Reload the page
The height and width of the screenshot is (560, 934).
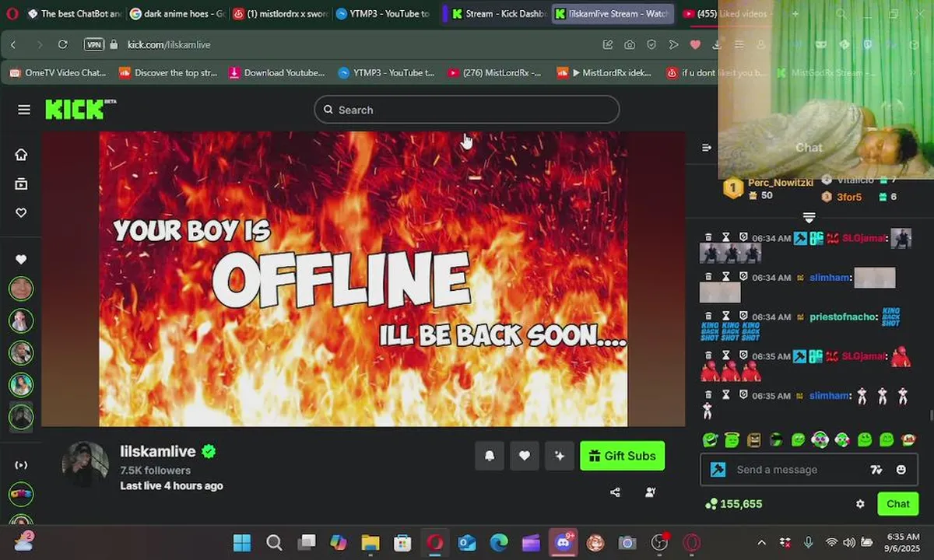click(x=63, y=44)
